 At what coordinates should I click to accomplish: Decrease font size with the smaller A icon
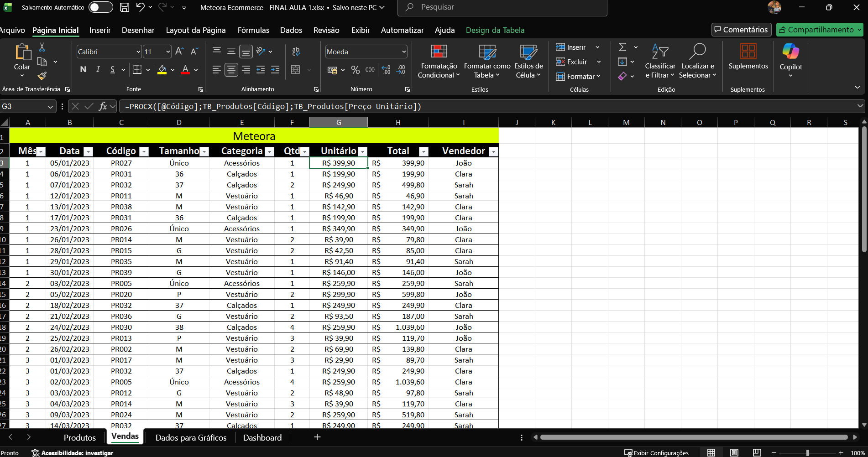(x=194, y=52)
